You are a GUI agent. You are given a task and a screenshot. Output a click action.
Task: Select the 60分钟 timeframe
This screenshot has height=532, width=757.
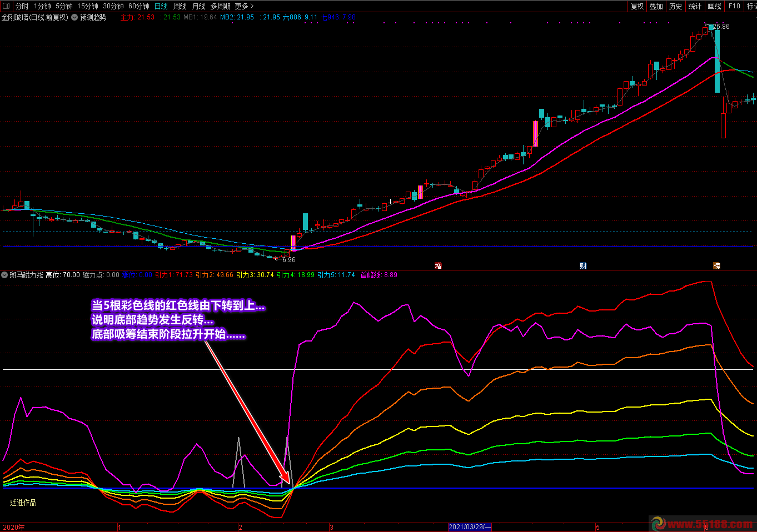(x=139, y=6)
